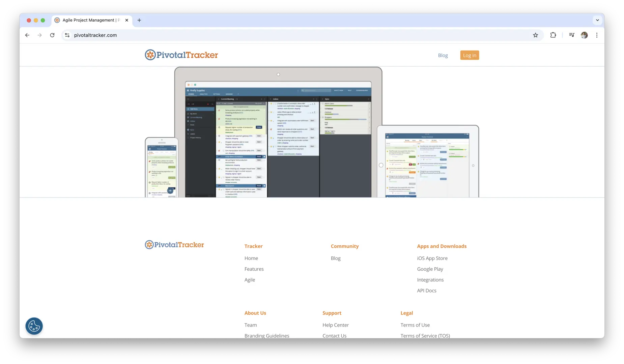Click the PivotalTracker header logo
Screen dimensions: 624x364
pyautogui.click(x=181, y=55)
